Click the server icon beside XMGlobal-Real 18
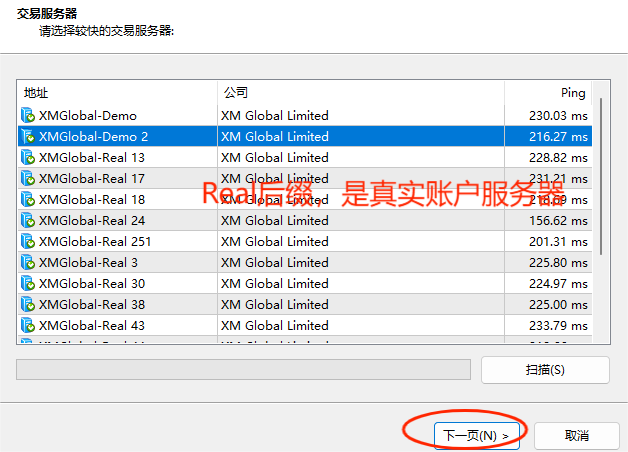628x452 pixels. coord(28,199)
